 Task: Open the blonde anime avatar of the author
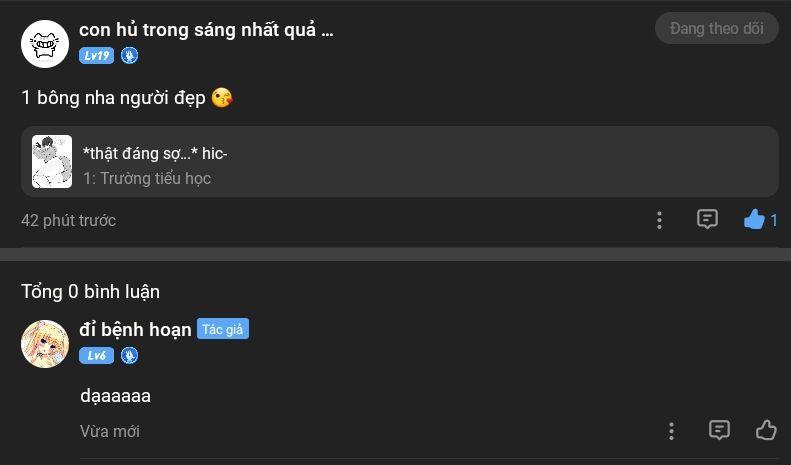click(45, 344)
